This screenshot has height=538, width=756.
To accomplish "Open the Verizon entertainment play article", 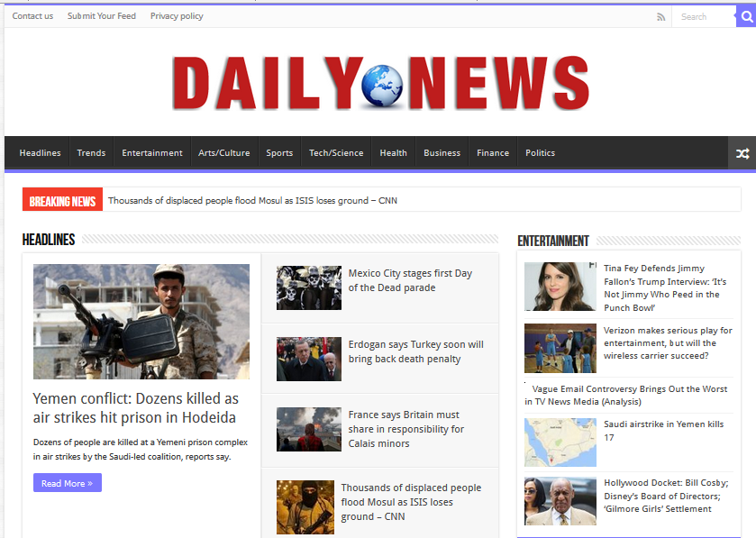I will [x=668, y=342].
